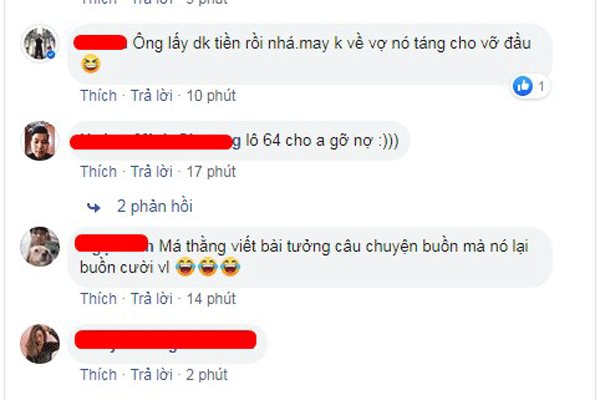Open the 14 phút timestamp link
This screenshot has height=400, width=600.
(211, 299)
